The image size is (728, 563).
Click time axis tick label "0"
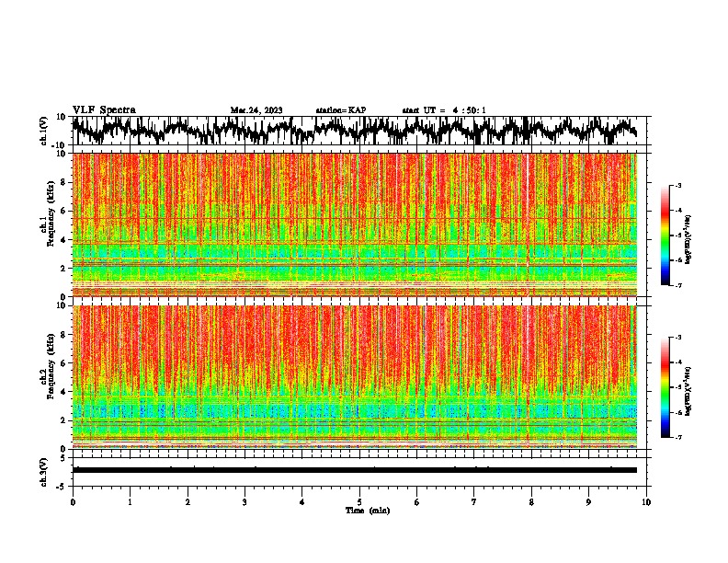tap(73, 502)
